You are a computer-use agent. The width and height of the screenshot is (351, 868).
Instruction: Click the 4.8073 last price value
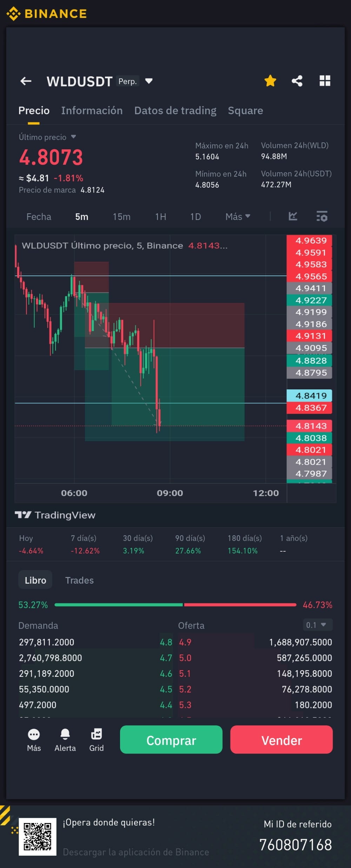[x=51, y=157]
